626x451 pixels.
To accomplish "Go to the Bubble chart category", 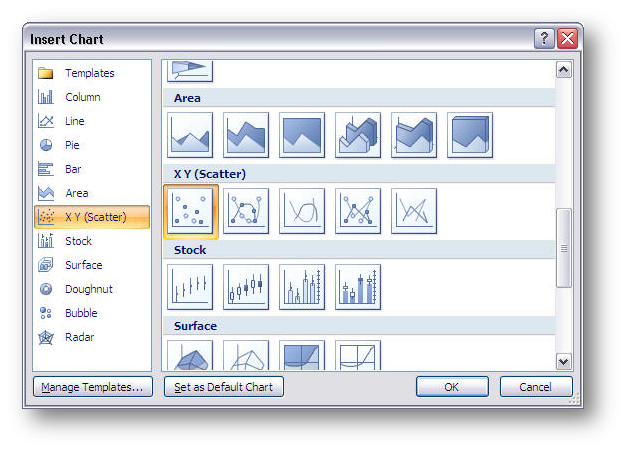I will point(81,313).
